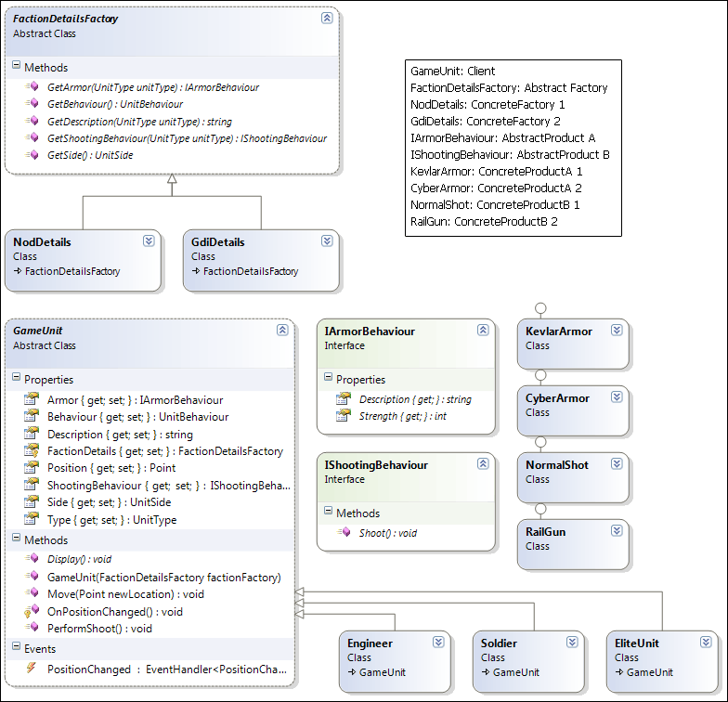Expand the NodDetails class box
This screenshot has width=728, height=702.
tap(149, 241)
